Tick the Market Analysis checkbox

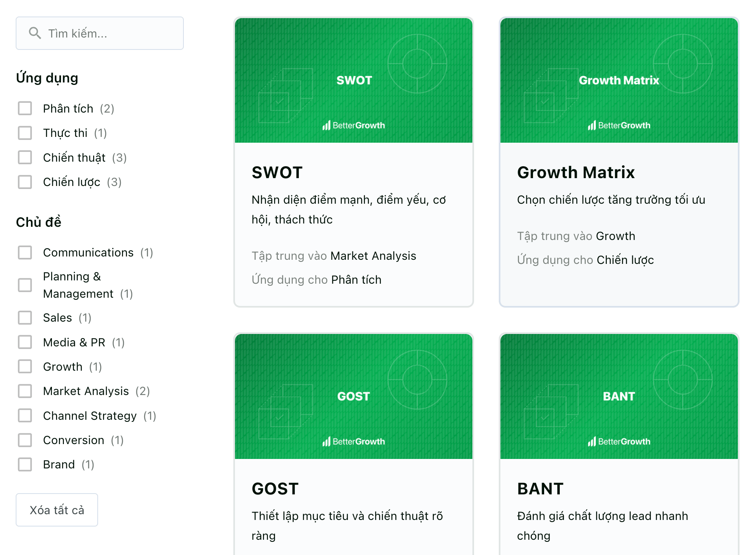[x=25, y=391]
